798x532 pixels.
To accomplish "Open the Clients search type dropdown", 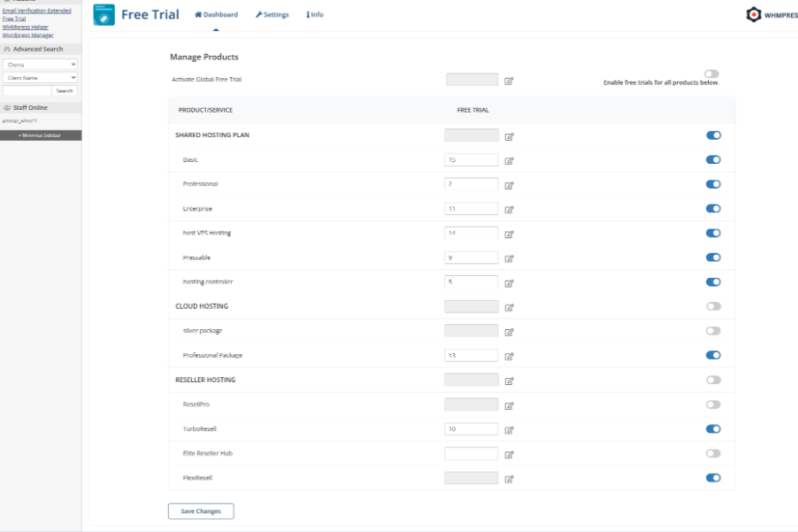I will (40, 64).
